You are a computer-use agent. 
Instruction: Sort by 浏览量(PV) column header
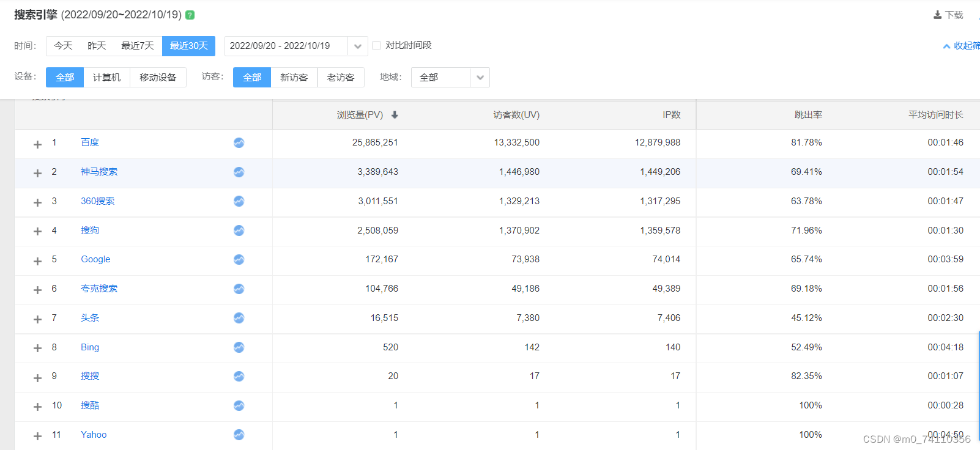[360, 115]
